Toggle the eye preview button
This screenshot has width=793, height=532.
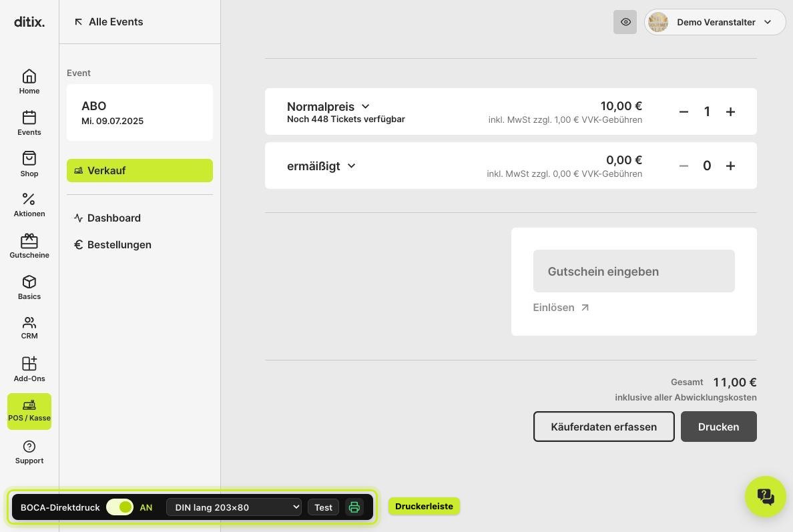pos(625,22)
